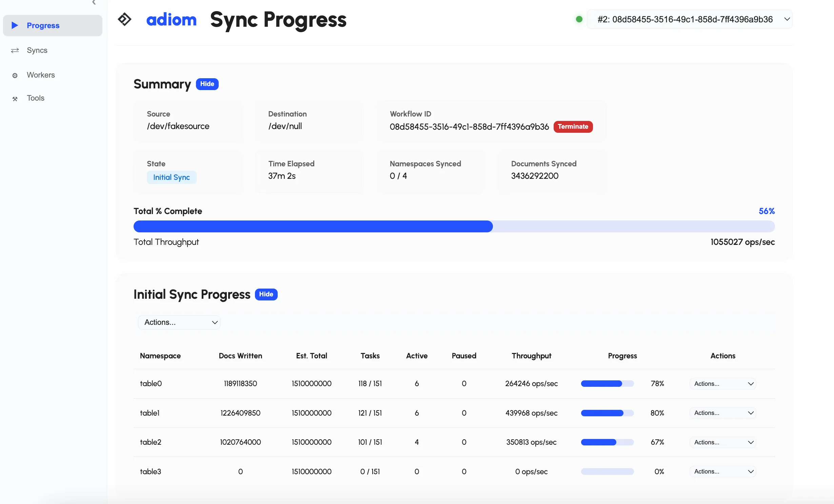Terminate the workflow
This screenshot has width=834, height=504.
point(573,127)
